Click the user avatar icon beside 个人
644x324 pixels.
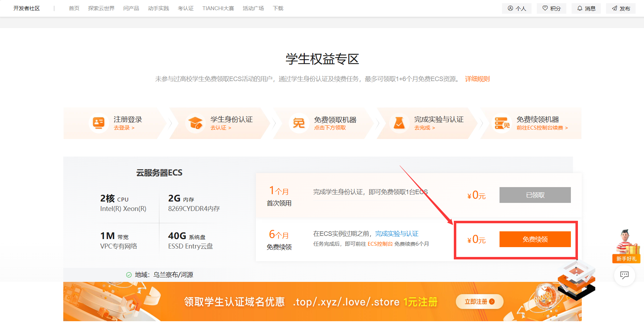pyautogui.click(x=510, y=8)
